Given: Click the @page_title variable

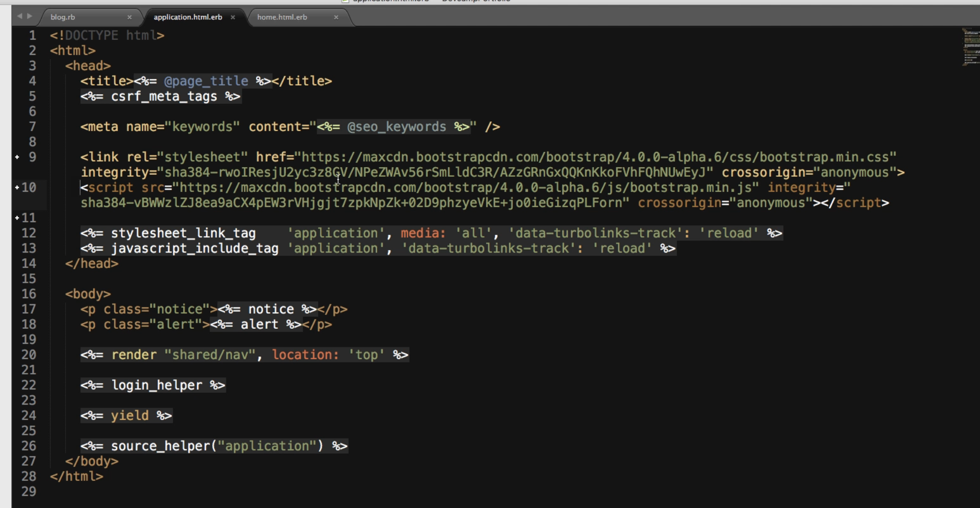Looking at the screenshot, I should (206, 81).
